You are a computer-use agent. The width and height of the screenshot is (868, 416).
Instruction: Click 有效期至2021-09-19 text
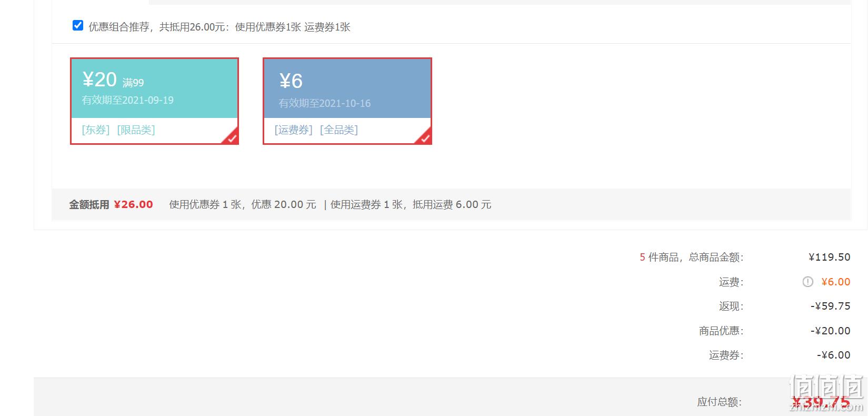(128, 100)
